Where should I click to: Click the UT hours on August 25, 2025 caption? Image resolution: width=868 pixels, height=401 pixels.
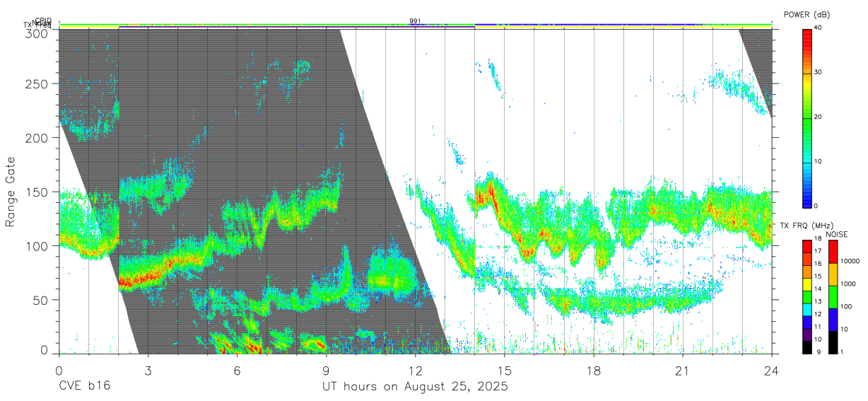coord(416,387)
